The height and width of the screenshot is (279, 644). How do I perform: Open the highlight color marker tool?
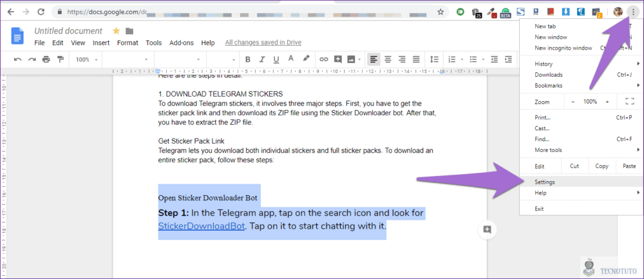306,59
